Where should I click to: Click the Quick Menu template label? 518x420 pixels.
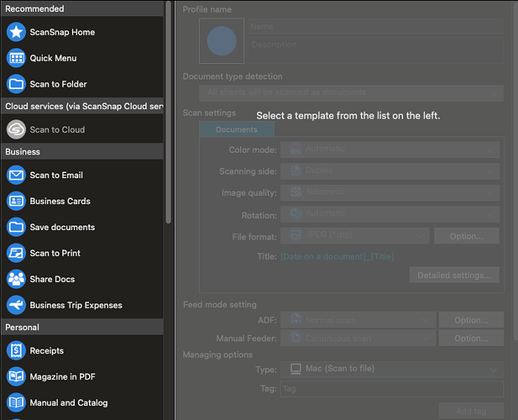53,58
